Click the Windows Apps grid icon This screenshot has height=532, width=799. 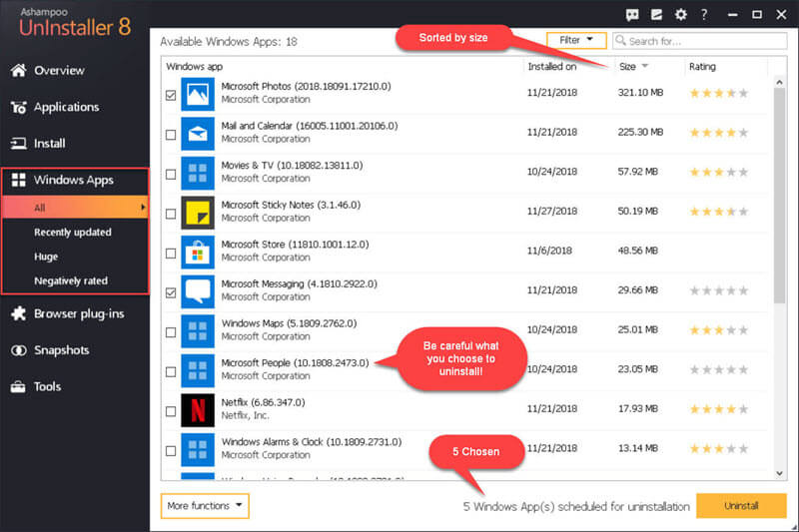[18, 180]
